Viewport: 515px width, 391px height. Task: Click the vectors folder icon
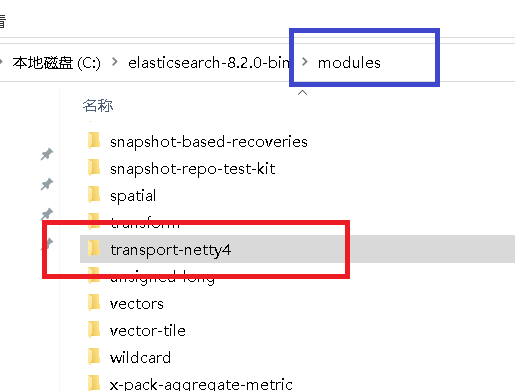(x=94, y=303)
